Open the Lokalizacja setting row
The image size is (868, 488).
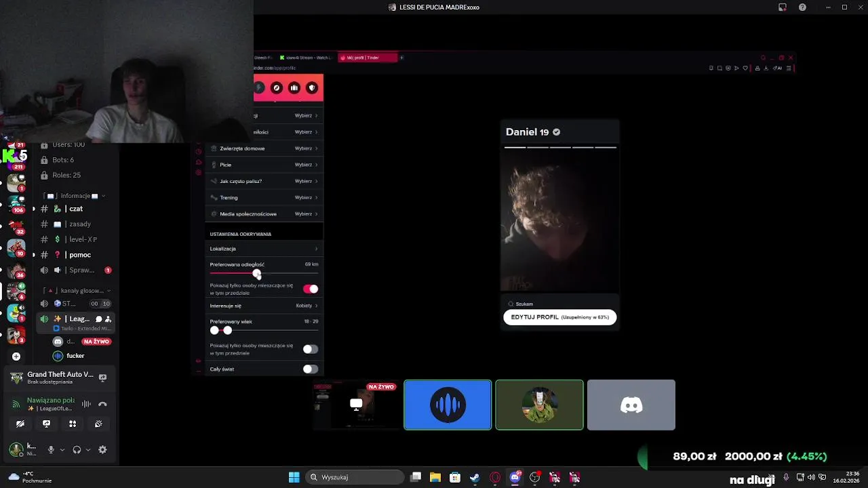point(264,249)
